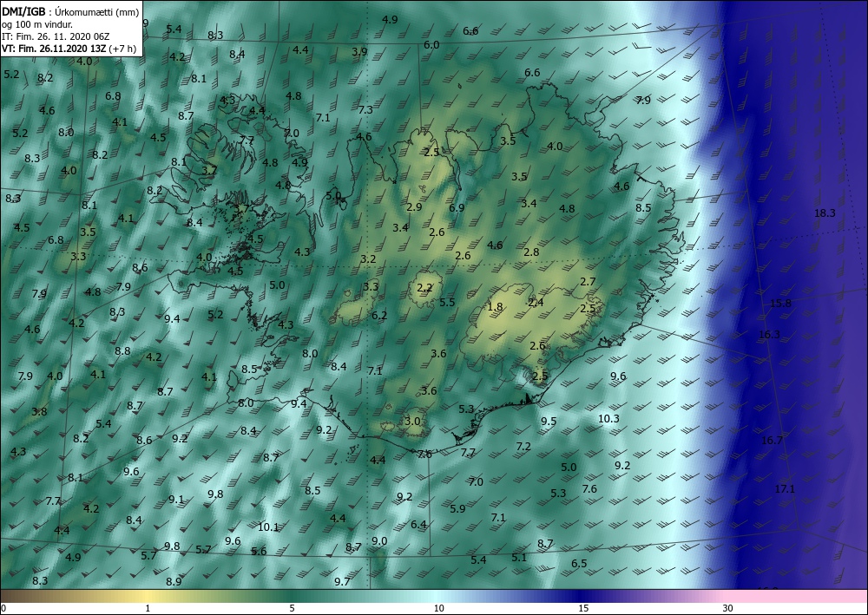Click the map value 8.9
This screenshot has height=615, width=868.
(x=174, y=581)
